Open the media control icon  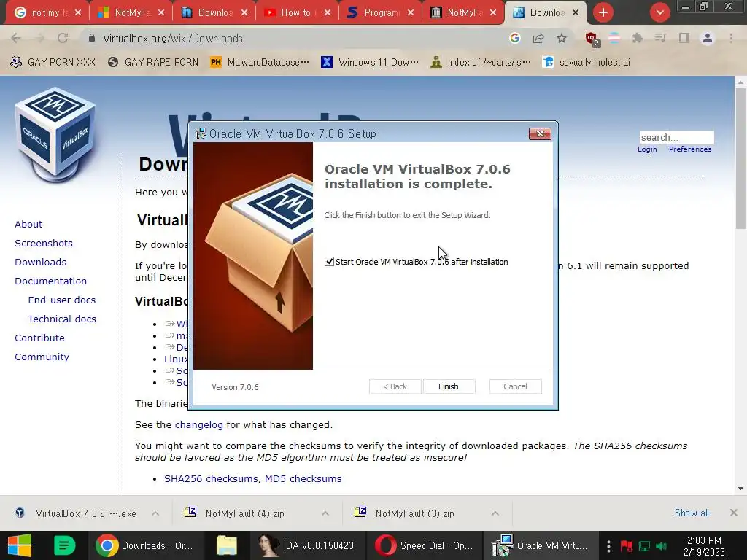pos(660,38)
